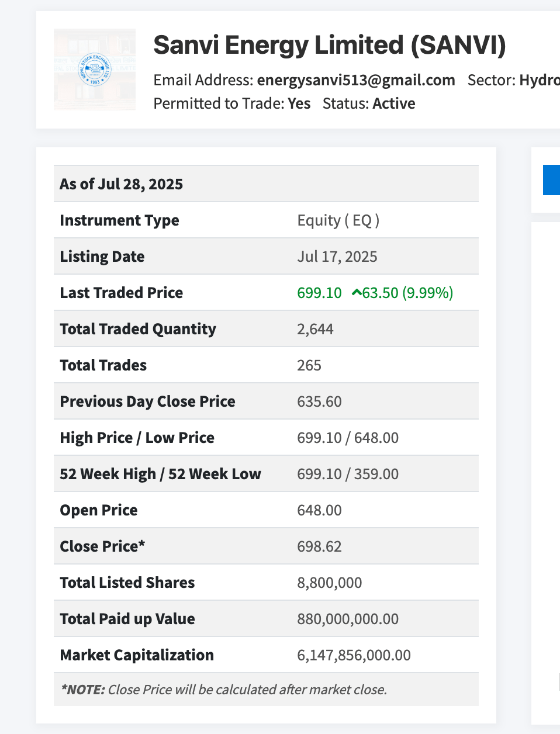Click the green '63.50 (9.99%)' price change
560x734 pixels.
pyautogui.click(x=408, y=293)
